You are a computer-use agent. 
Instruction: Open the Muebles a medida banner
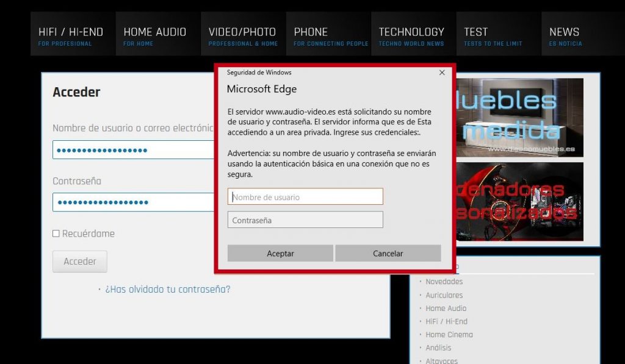click(520, 118)
